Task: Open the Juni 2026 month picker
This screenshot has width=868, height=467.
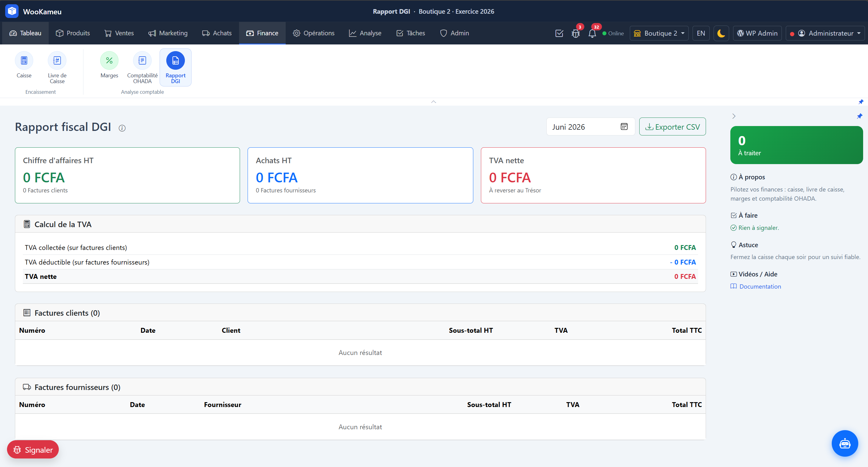Action: [590, 127]
